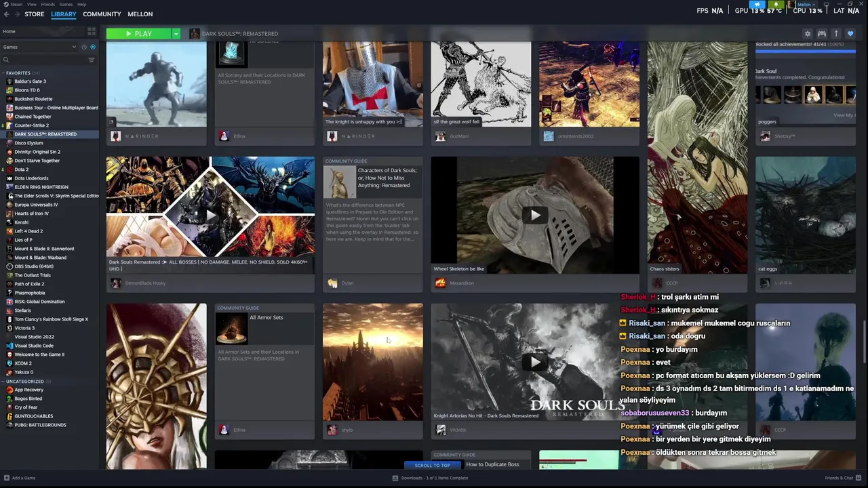Select Dota 2 game icon

tap(9, 169)
